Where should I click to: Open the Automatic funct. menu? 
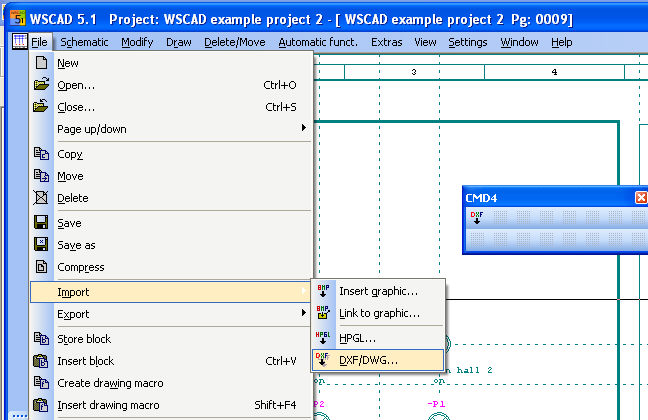318,42
